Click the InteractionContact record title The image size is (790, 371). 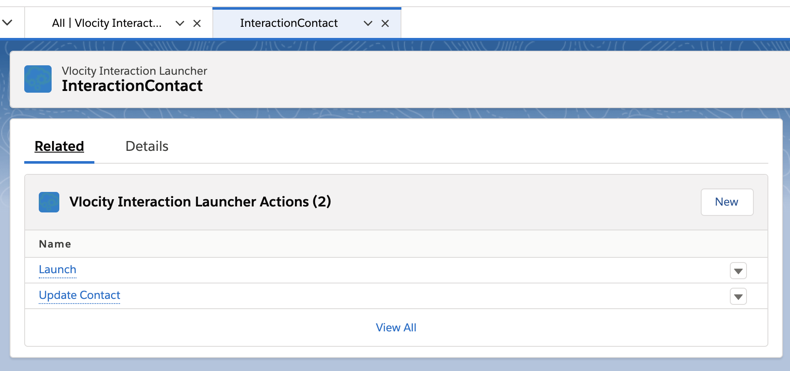pyautogui.click(x=132, y=86)
